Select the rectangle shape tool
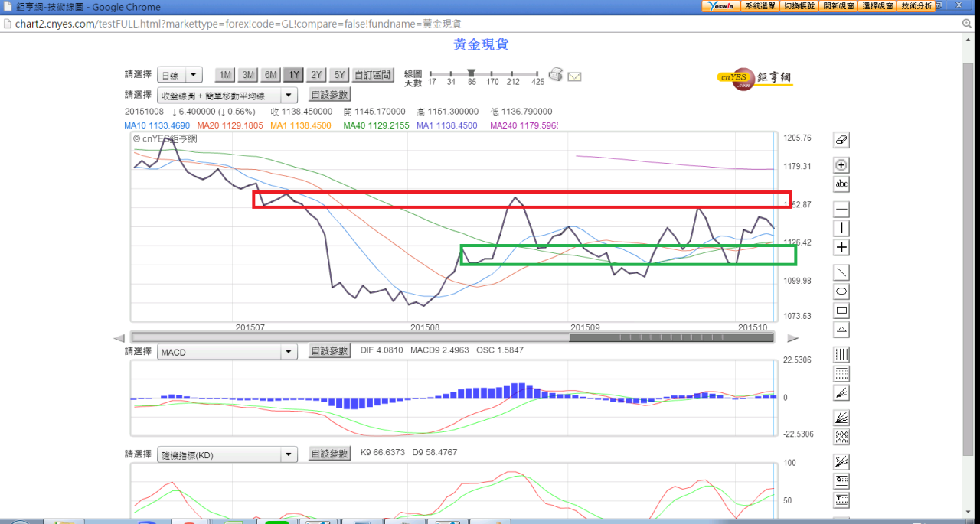 point(841,311)
